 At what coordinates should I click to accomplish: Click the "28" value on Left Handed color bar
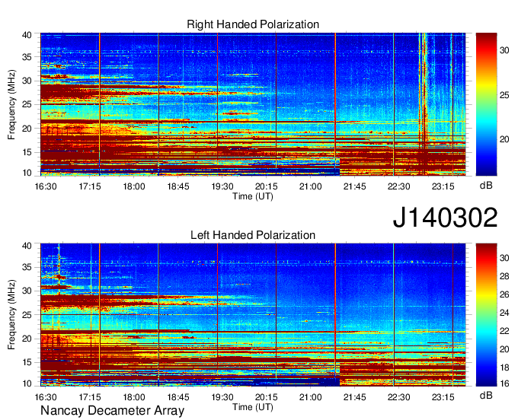click(504, 276)
